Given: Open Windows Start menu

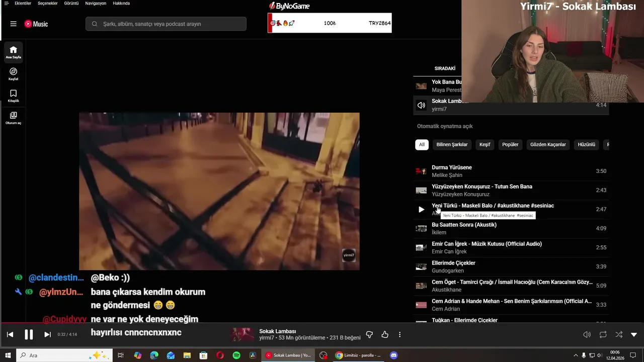Looking at the screenshot, I should point(8,355).
